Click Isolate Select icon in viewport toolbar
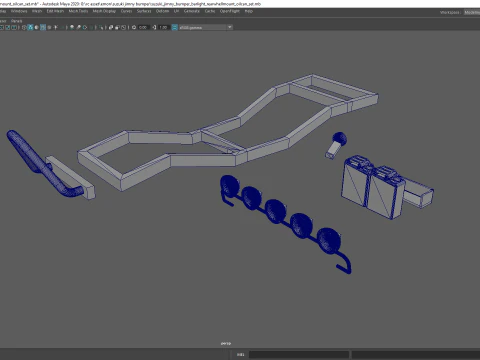 pos(101,27)
